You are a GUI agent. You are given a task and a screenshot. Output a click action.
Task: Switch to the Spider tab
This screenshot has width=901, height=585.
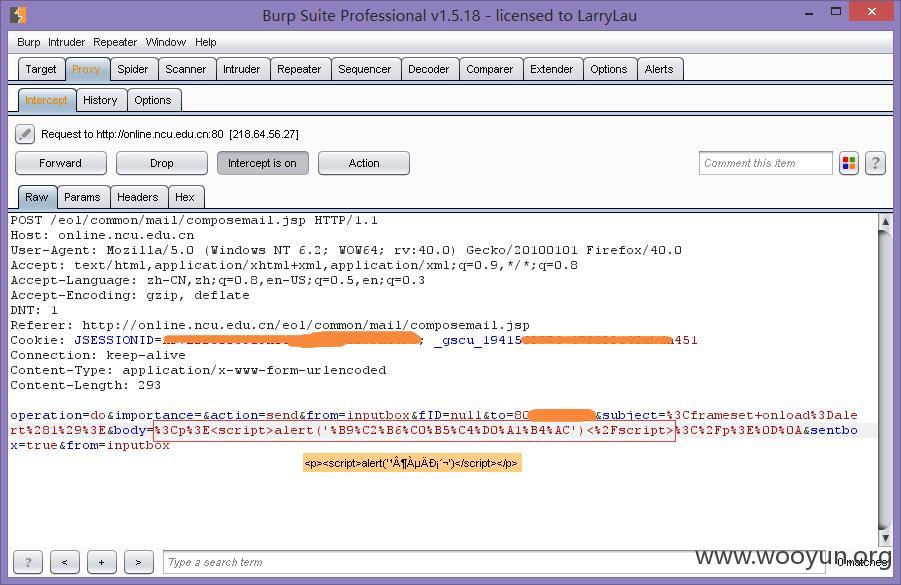(133, 69)
